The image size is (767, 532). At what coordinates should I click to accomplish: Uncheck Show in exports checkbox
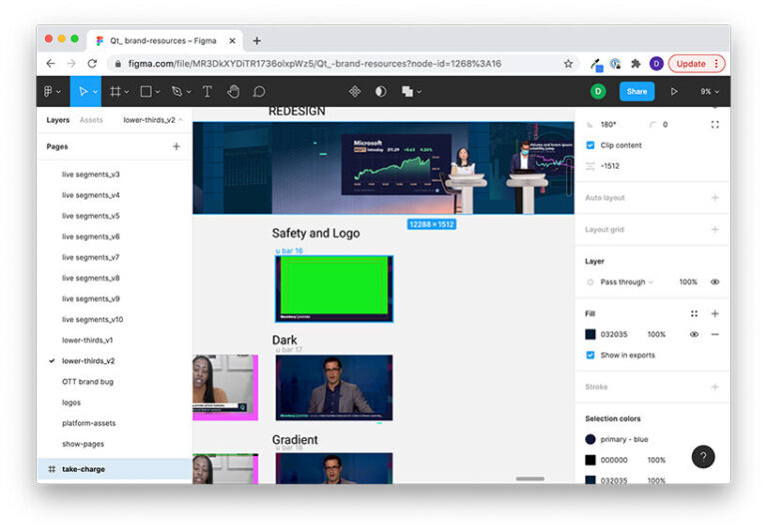(x=590, y=354)
